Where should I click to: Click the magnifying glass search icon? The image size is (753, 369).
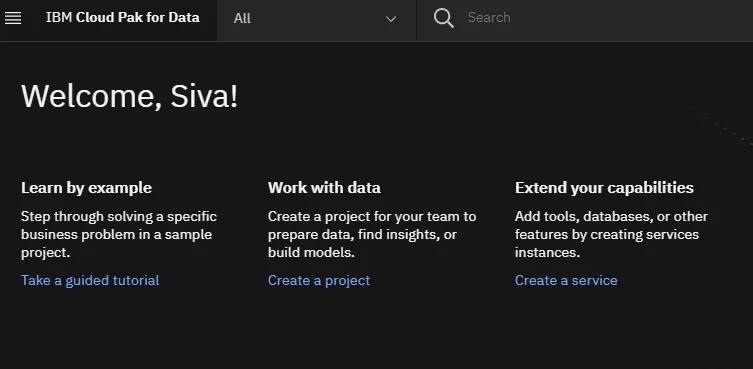pyautogui.click(x=443, y=18)
